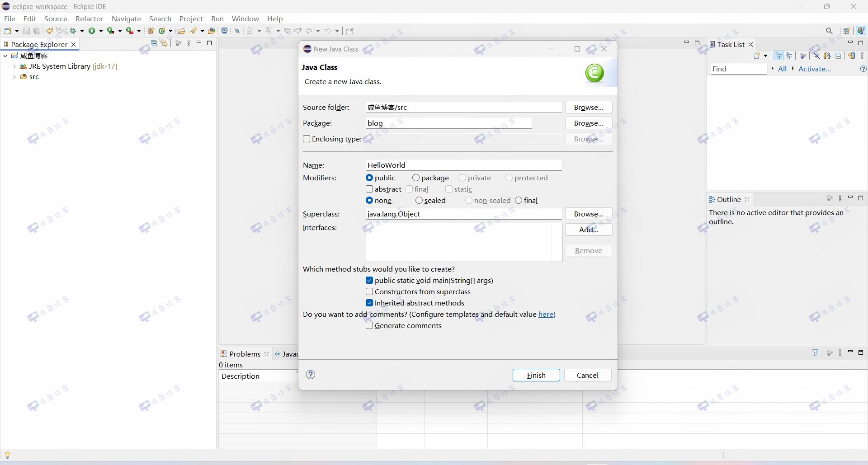Click Browse next to Superclass
The image size is (868, 465).
(x=589, y=214)
